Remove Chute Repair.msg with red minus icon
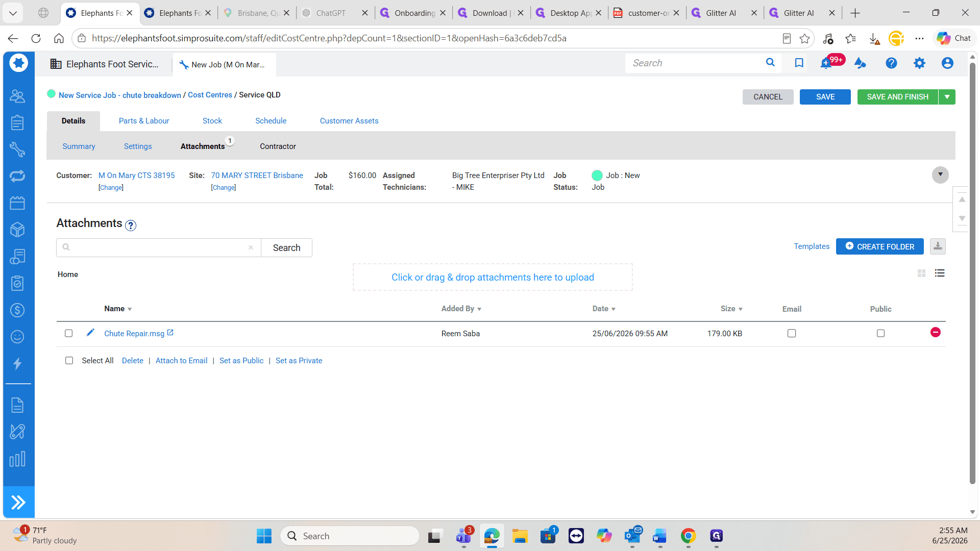 [936, 332]
